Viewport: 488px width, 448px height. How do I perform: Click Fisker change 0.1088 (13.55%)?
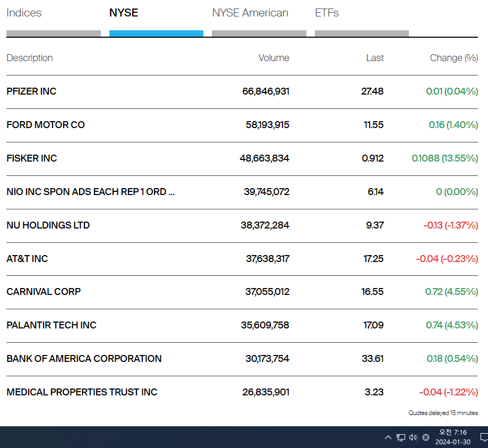click(445, 158)
